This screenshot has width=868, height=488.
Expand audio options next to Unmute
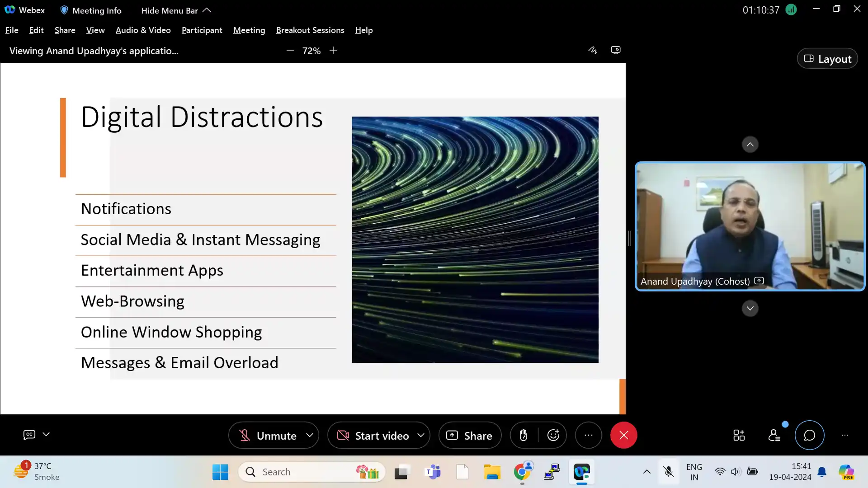pyautogui.click(x=310, y=435)
